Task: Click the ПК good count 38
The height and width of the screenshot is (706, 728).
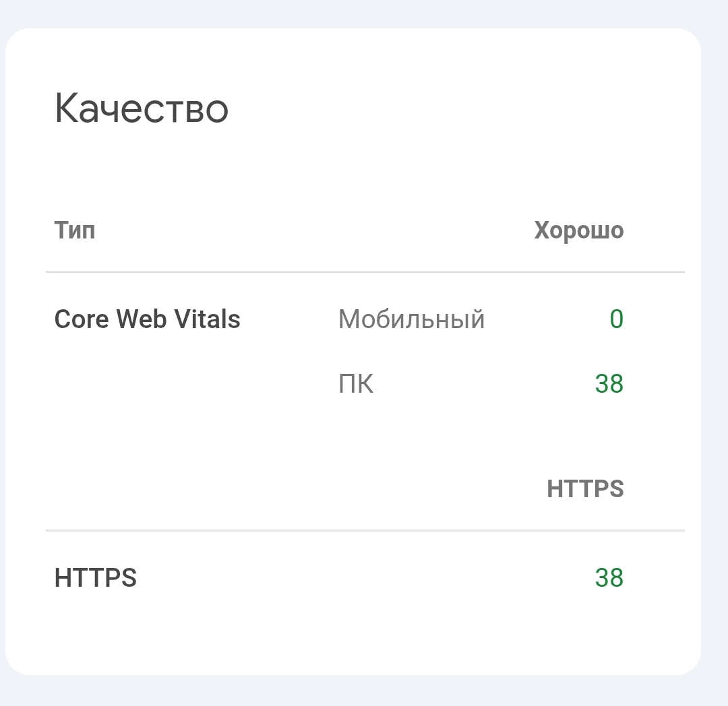Action: (x=609, y=383)
